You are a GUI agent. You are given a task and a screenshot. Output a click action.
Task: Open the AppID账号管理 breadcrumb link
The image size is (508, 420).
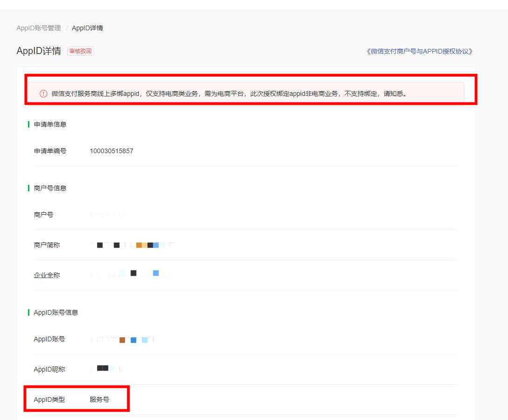point(39,28)
